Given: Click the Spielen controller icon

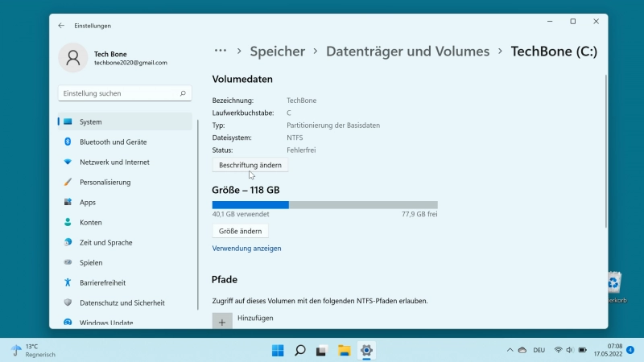Looking at the screenshot, I should pyautogui.click(x=68, y=262).
